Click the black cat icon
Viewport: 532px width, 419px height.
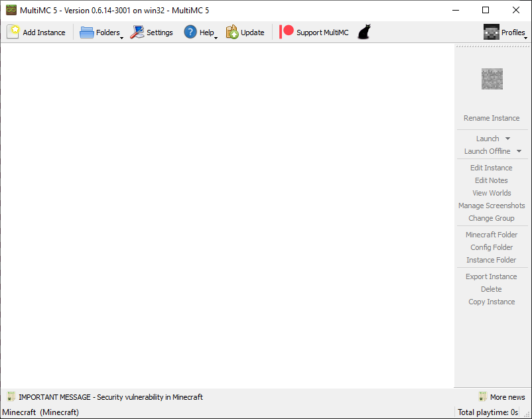click(x=364, y=32)
